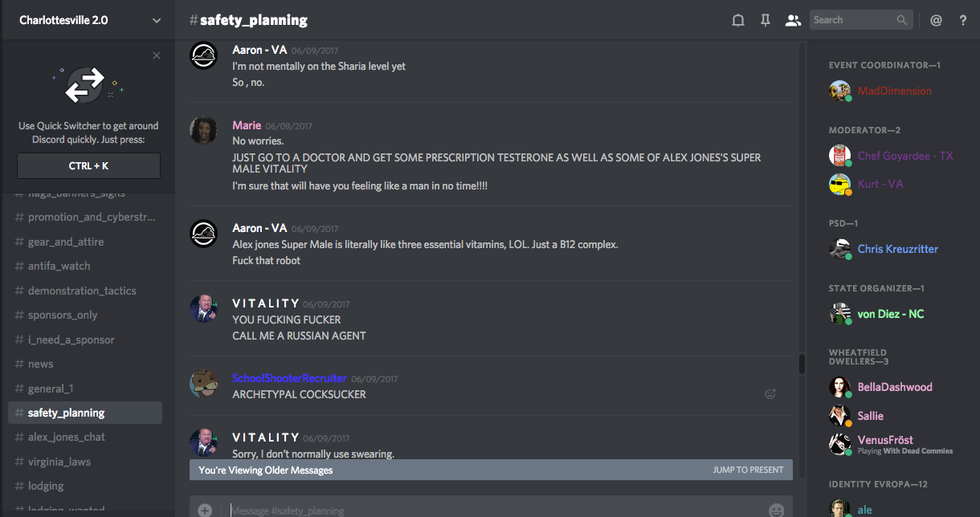Toggle the member list panel
Screen dimensions: 980x517
(793, 21)
